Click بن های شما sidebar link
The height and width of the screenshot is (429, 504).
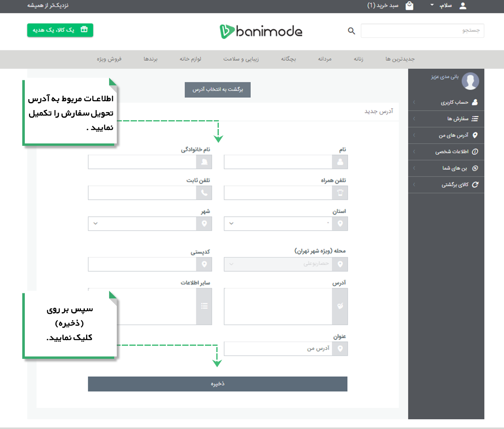coord(454,168)
